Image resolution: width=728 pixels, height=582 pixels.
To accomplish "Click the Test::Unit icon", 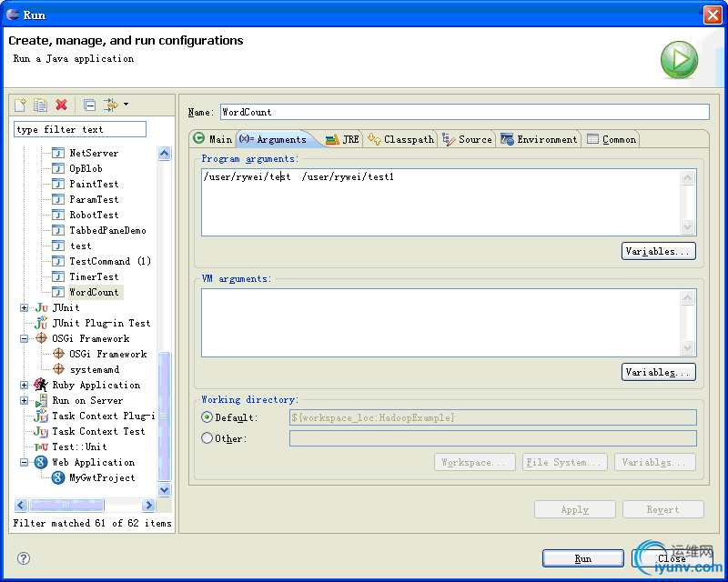I will (41, 447).
